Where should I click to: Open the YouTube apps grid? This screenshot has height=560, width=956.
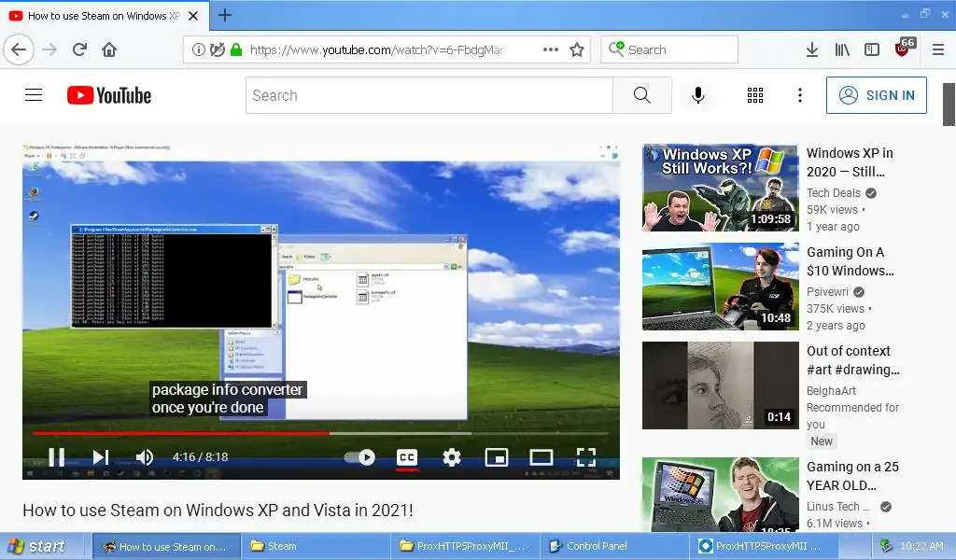pos(754,95)
